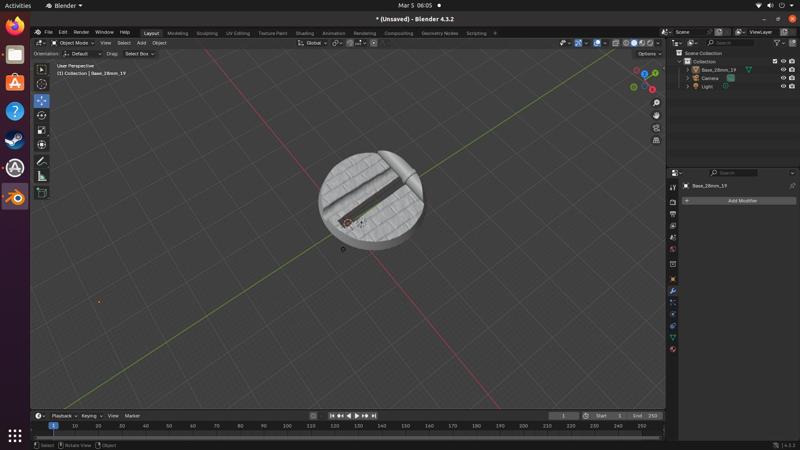Open Files from the Ubuntu dock

point(15,54)
